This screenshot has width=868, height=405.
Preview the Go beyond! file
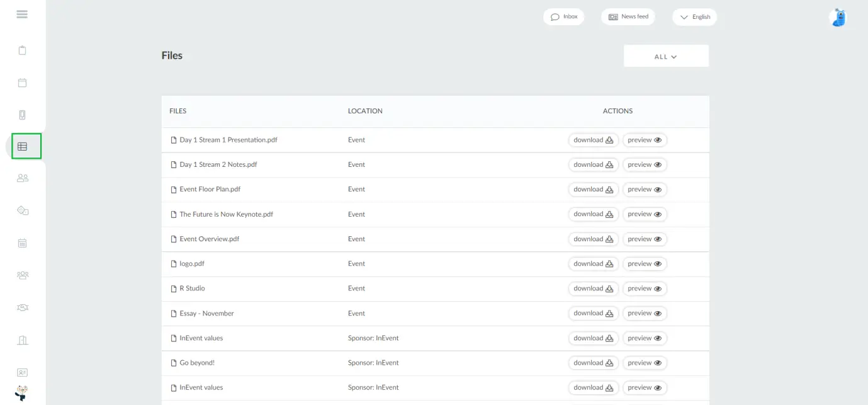coord(645,363)
